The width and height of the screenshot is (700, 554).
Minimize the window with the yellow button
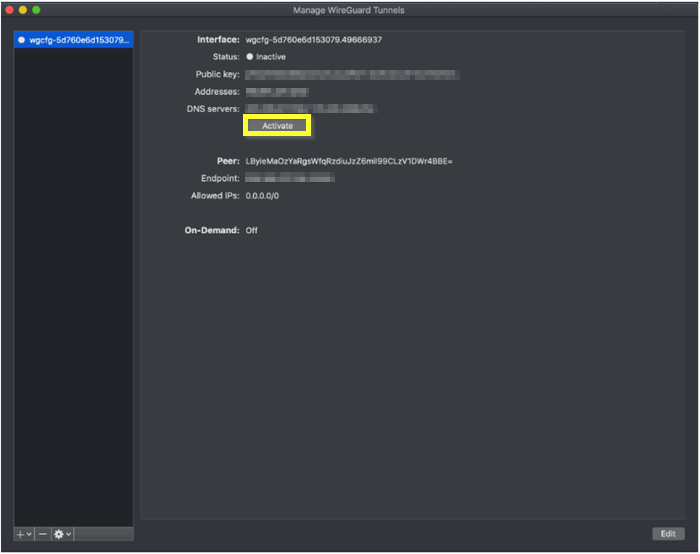23,9
